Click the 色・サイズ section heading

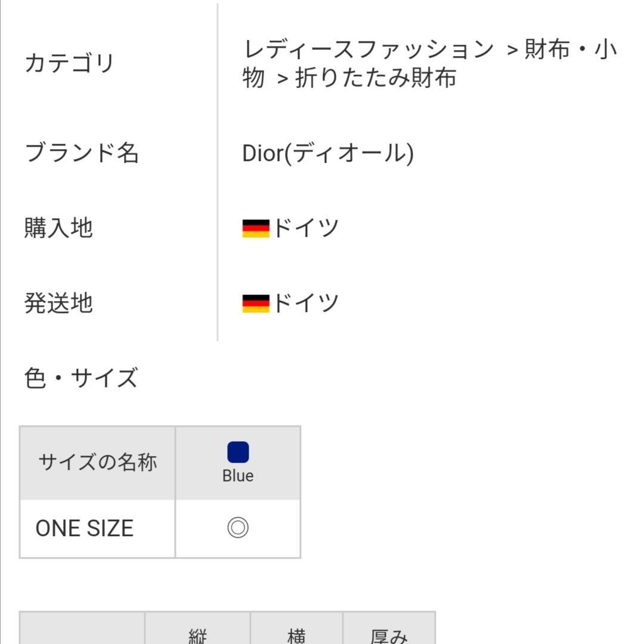click(81, 378)
